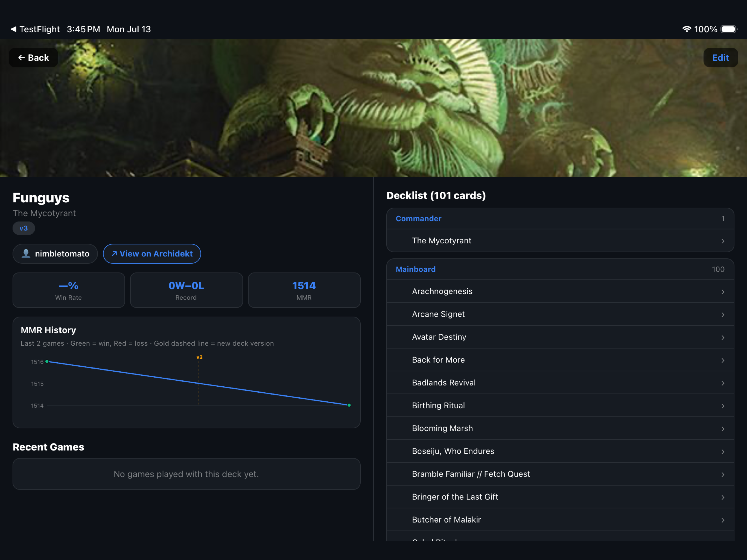The image size is (747, 560).
Task: Open Avatar Destiny card chevron
Action: coord(723,337)
